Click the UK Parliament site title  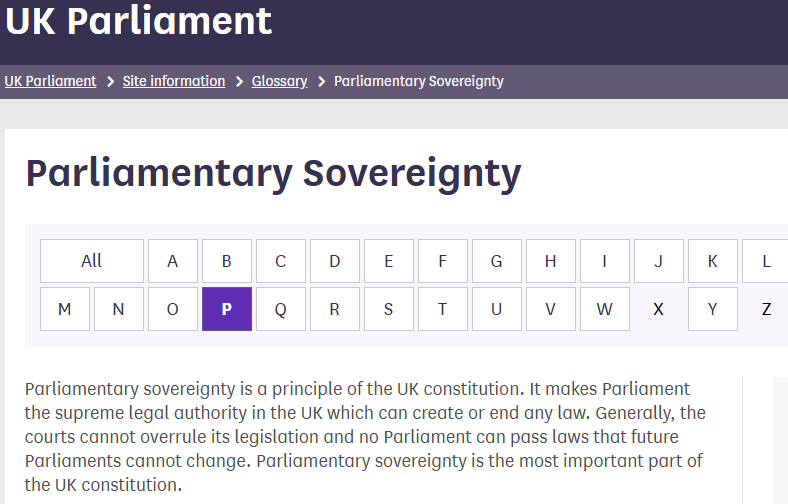point(139,20)
